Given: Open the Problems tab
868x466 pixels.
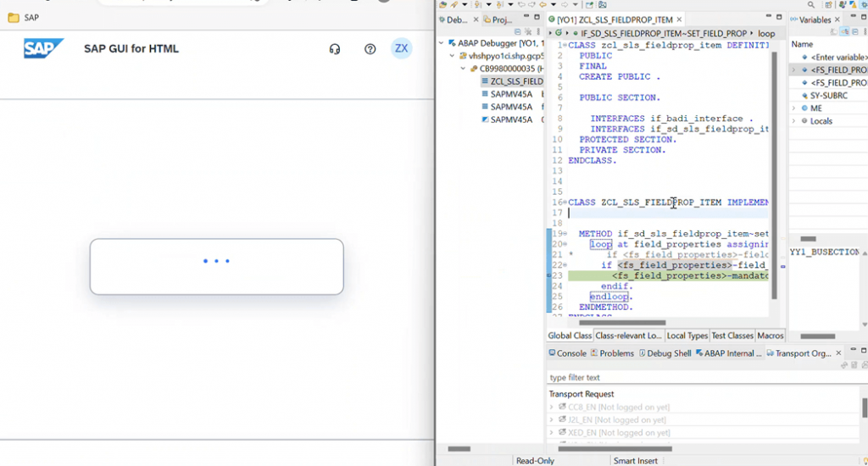Looking at the screenshot, I should (612, 353).
